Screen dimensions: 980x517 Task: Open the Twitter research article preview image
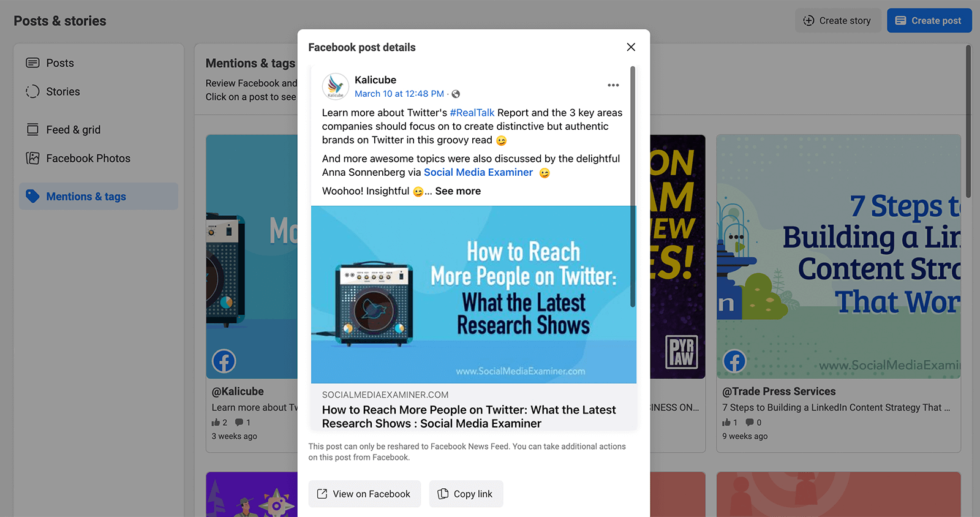[473, 295]
